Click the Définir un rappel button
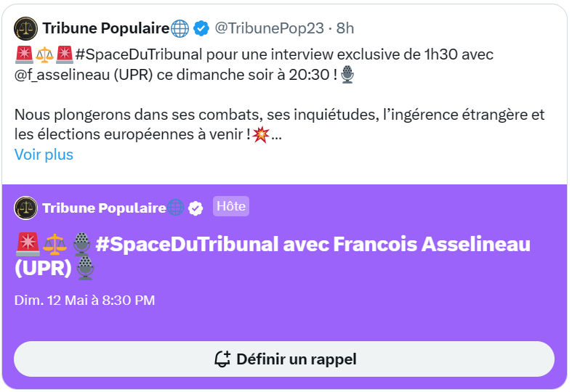This screenshot has width=572, height=392. [284, 359]
